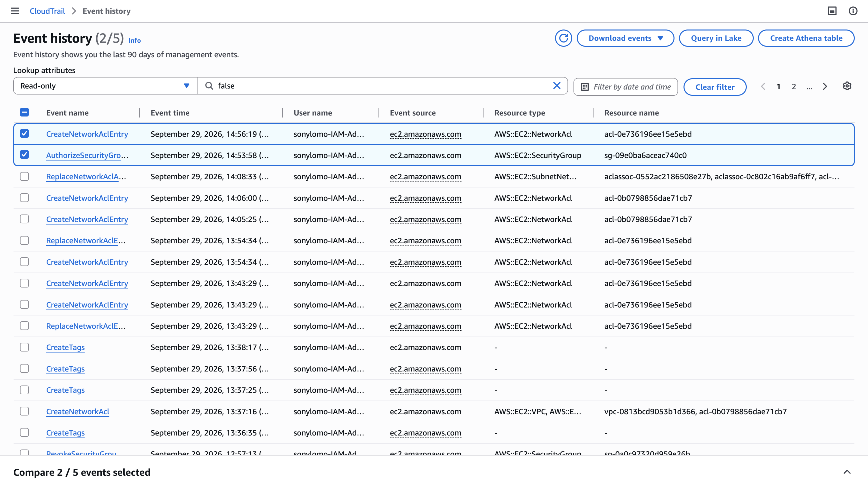The height and width of the screenshot is (487, 868).
Task: Go to page 2 of results
Action: (x=794, y=86)
